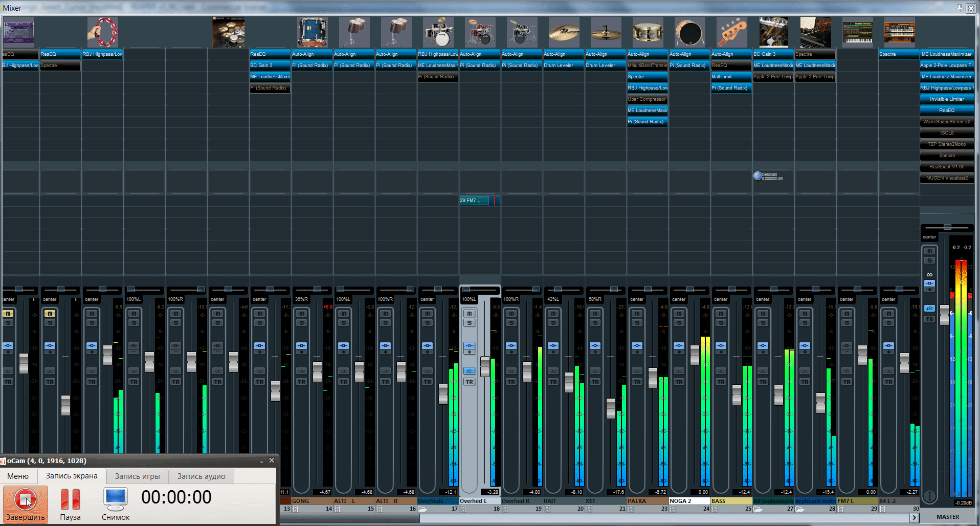Click the blue tom icon above GONG

312,32
